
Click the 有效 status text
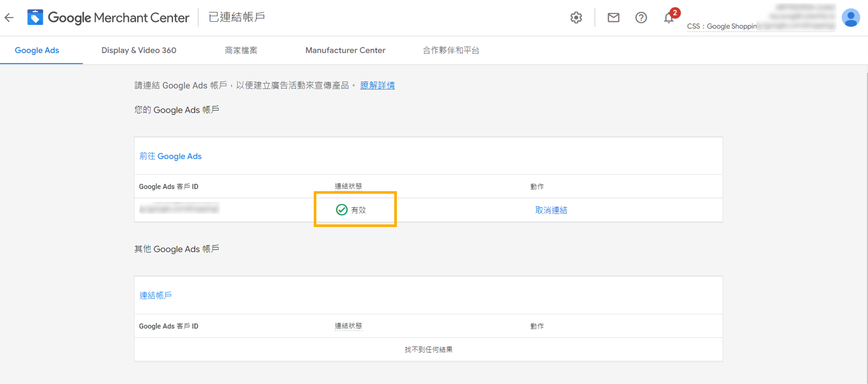[x=358, y=210]
